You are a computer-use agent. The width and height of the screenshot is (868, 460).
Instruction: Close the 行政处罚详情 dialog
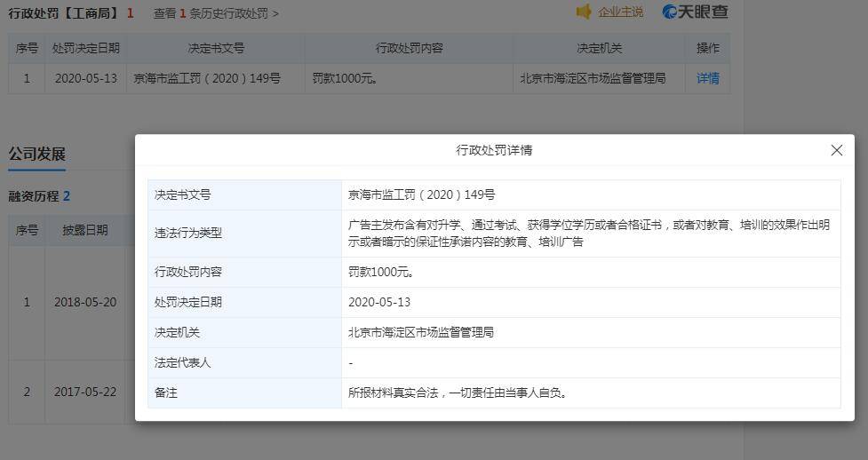836,150
